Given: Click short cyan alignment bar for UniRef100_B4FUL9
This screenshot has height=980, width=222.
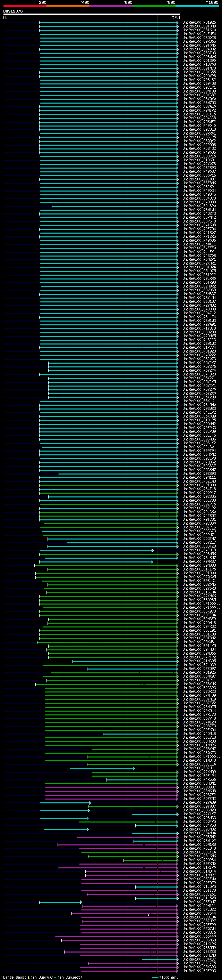Looking at the screenshot, I should (x=96, y=550).
